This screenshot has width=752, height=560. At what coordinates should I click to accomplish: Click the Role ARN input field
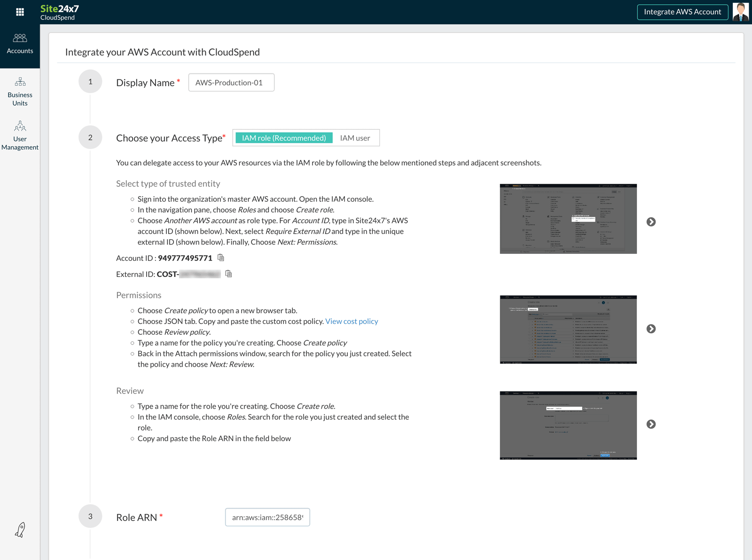coord(267,517)
